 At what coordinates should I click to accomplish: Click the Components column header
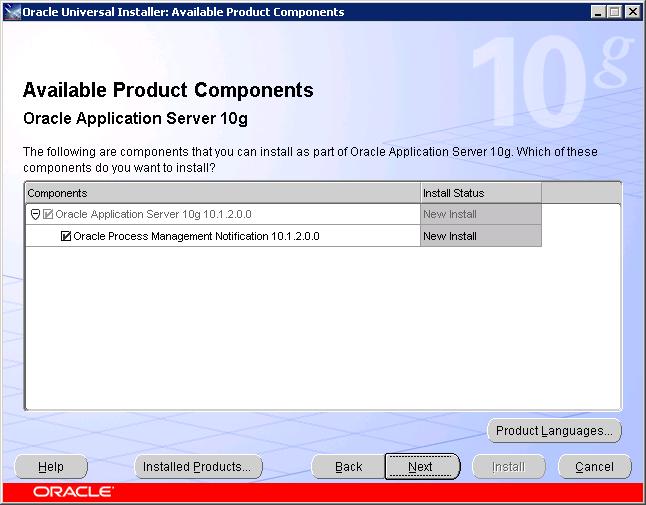tap(223, 193)
